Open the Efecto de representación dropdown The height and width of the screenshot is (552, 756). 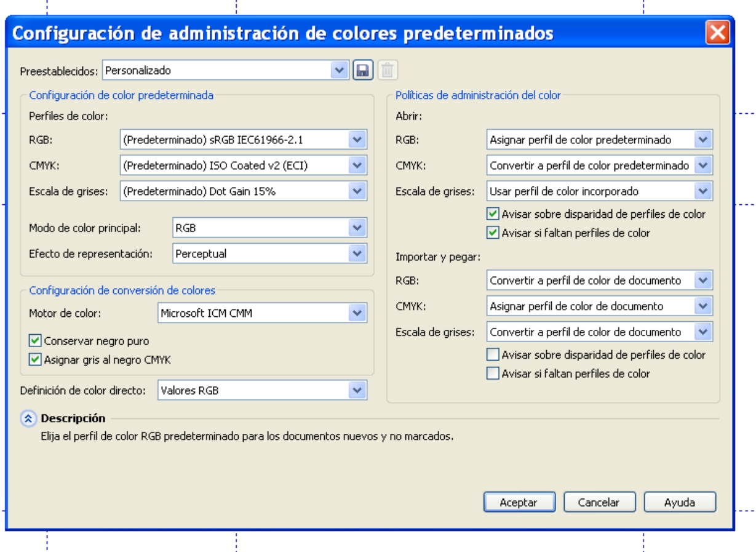(x=269, y=253)
